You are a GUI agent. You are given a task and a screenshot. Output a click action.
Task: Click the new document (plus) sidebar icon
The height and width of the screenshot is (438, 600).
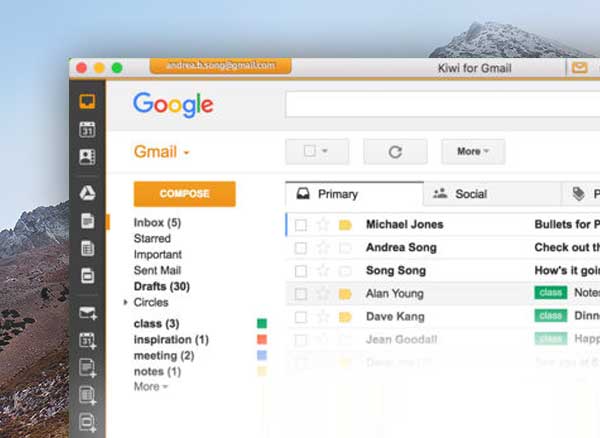pos(88,368)
